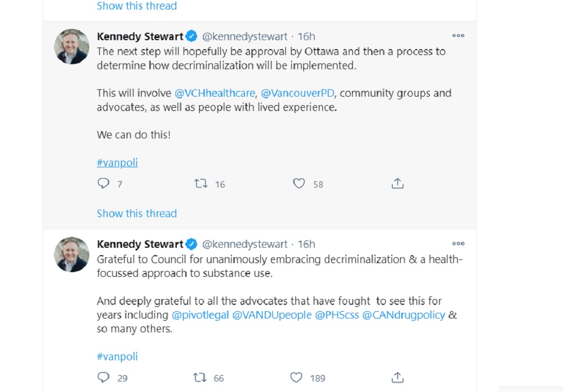Open the @VancouverPD mention

tap(297, 93)
